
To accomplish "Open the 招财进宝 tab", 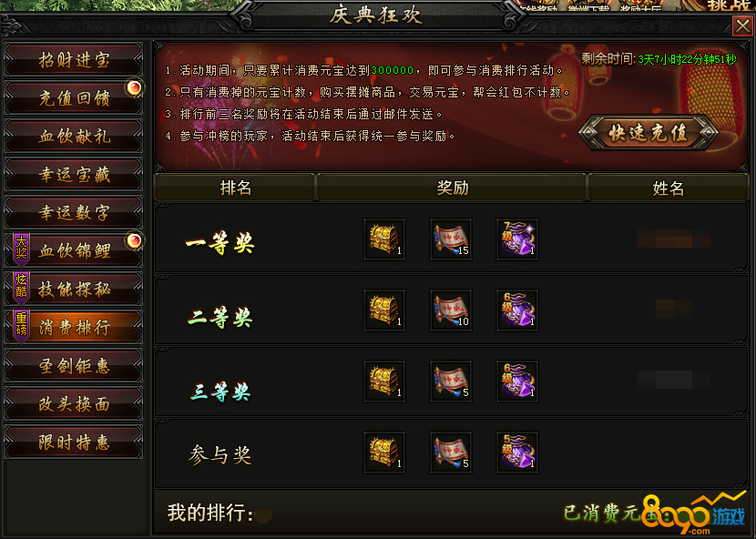I will coord(74,60).
